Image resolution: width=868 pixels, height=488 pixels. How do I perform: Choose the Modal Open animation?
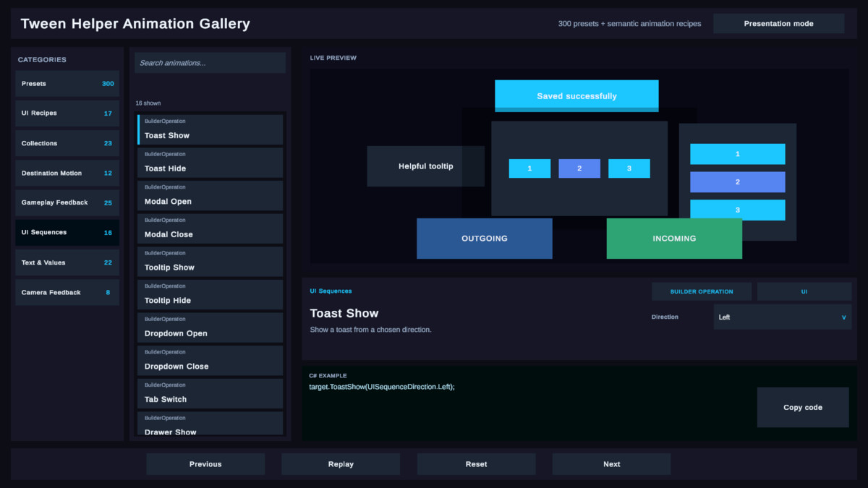tap(210, 196)
